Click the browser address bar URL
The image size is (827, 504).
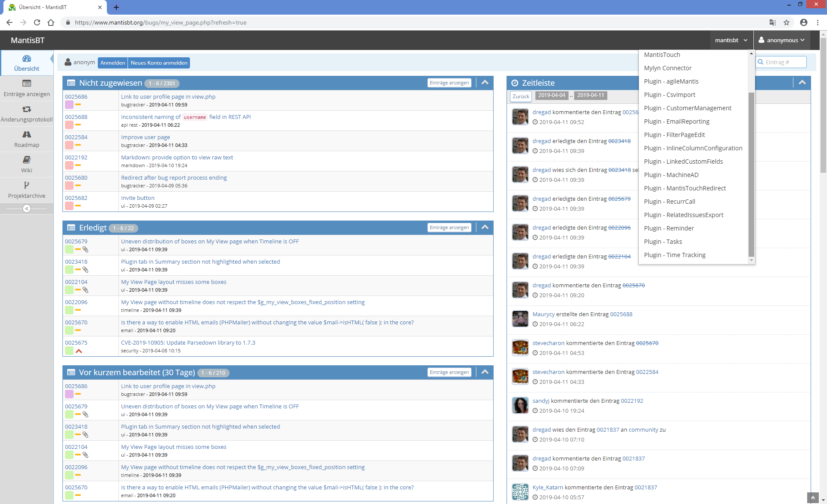[x=161, y=22]
